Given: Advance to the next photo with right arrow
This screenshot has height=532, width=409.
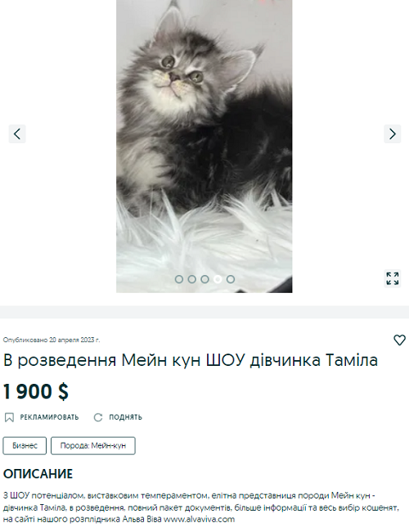Looking at the screenshot, I should click(393, 133).
